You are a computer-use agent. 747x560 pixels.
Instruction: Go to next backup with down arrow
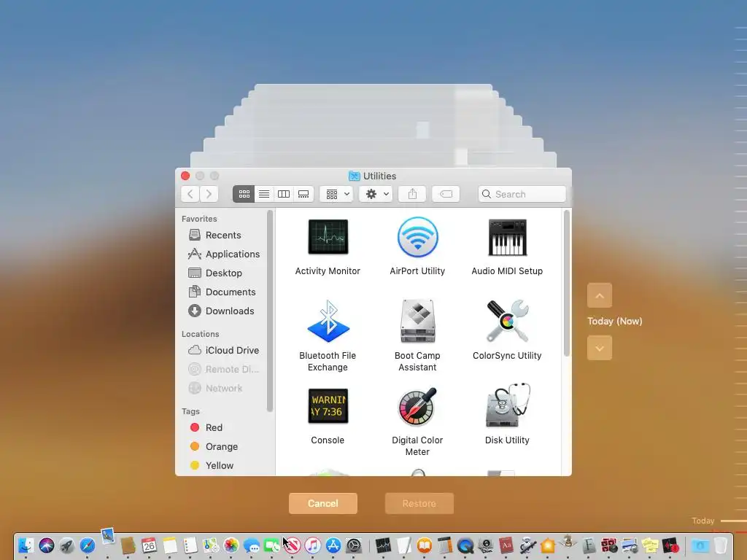click(x=600, y=348)
